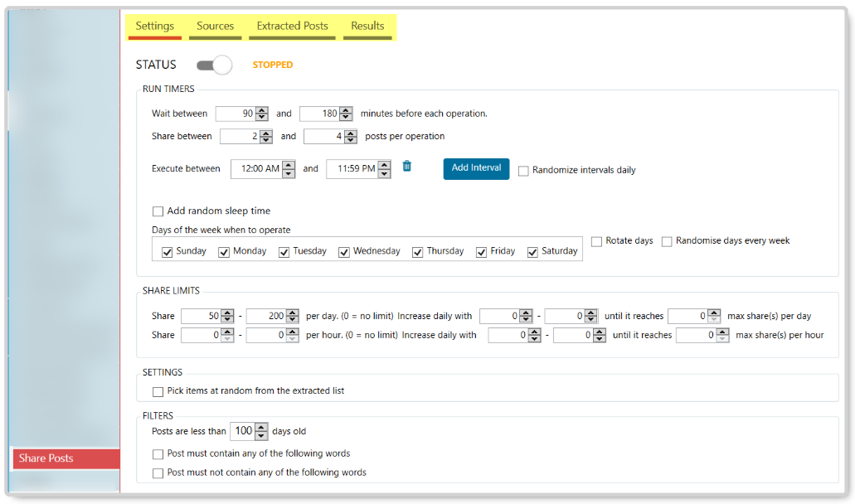Open the Settings tab
The height and width of the screenshot is (504, 855).
pyautogui.click(x=155, y=26)
